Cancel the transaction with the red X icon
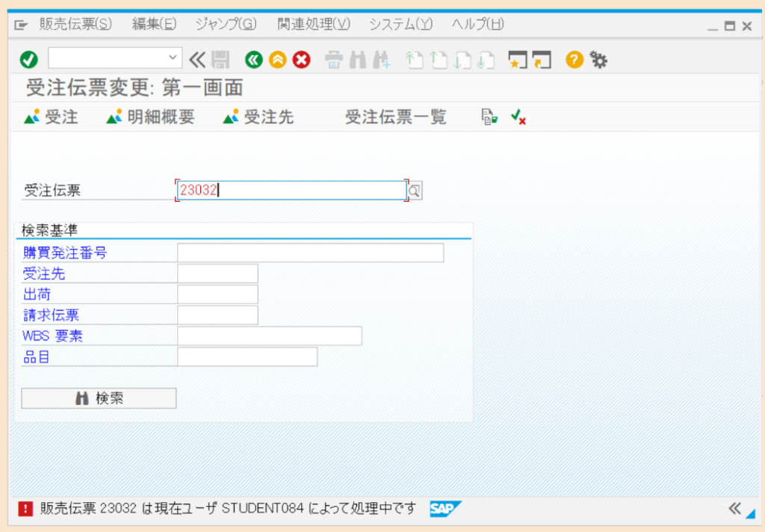The image size is (765, 532). (301, 60)
